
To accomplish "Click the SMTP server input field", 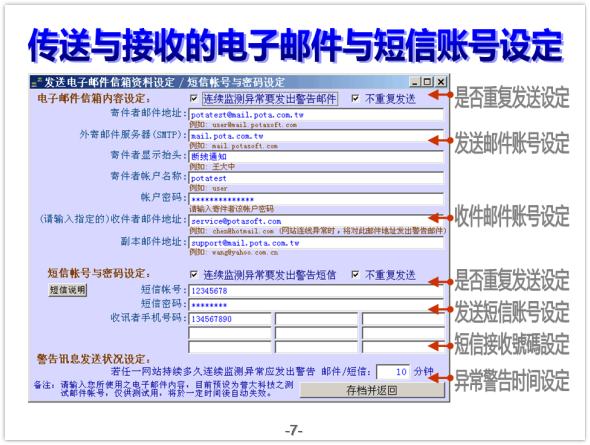I will tap(316, 136).
